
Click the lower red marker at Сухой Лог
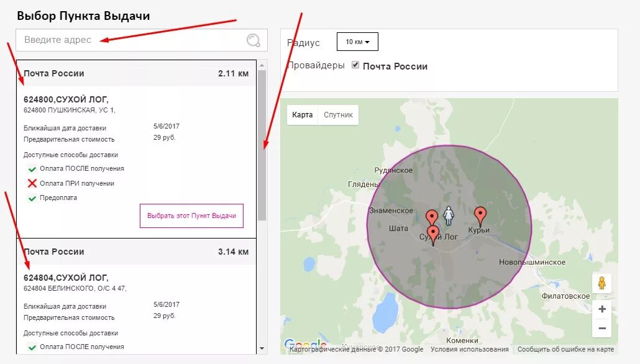(x=433, y=235)
